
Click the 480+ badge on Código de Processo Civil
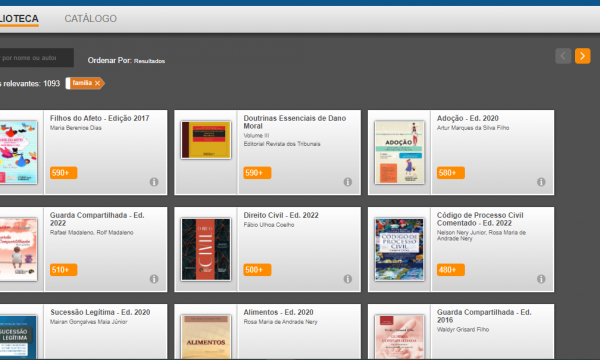[x=451, y=270]
